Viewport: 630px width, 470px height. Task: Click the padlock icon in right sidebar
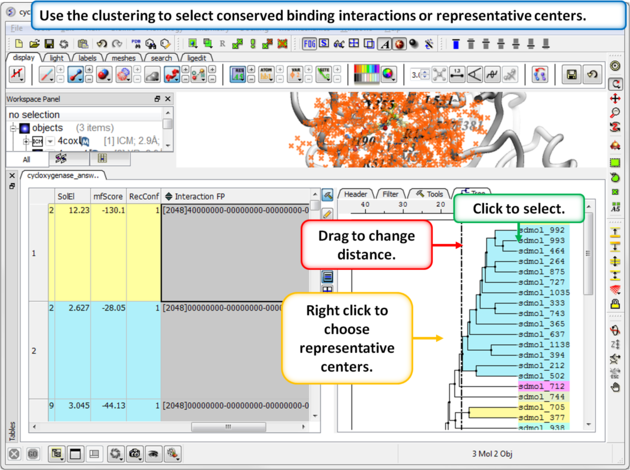[x=615, y=304]
